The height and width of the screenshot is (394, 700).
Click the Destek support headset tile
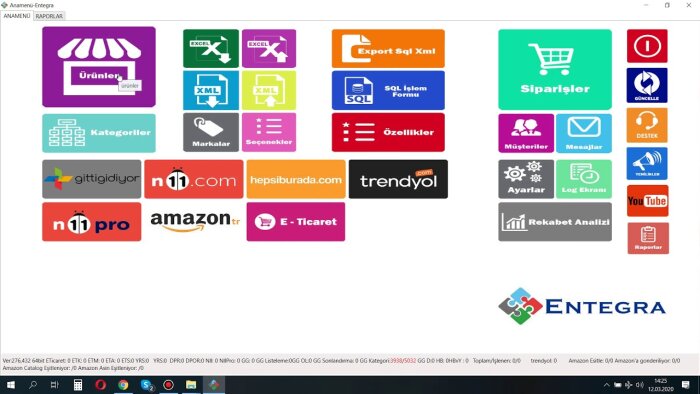pyautogui.click(x=647, y=125)
